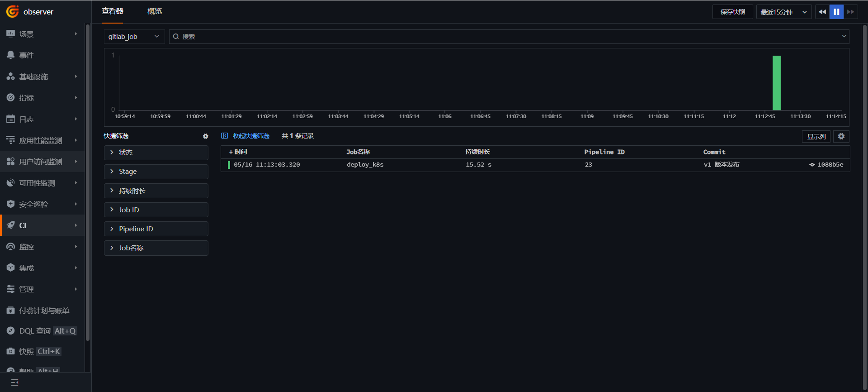Open the 事件 sidebar item
This screenshot has height=392, width=868.
pos(42,55)
